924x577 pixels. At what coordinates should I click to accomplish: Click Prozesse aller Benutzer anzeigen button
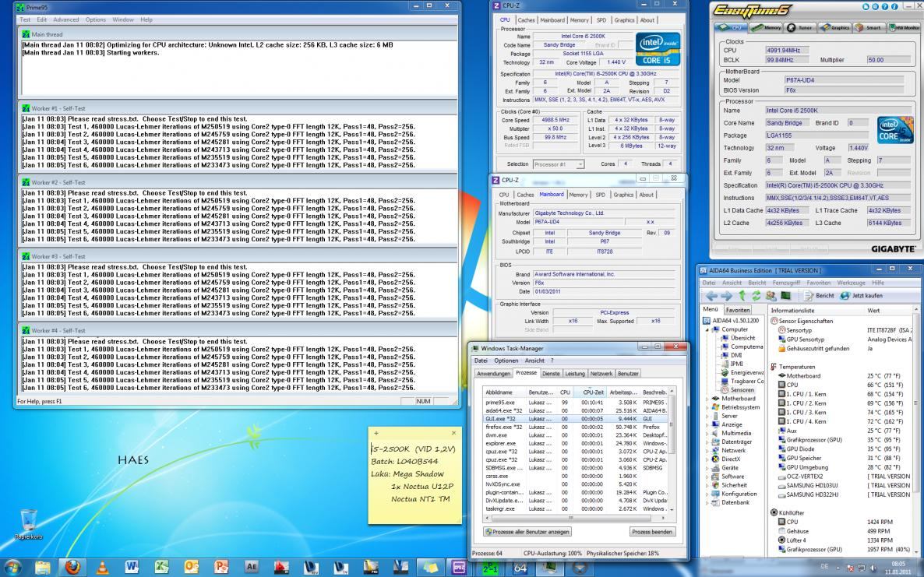pos(527,532)
